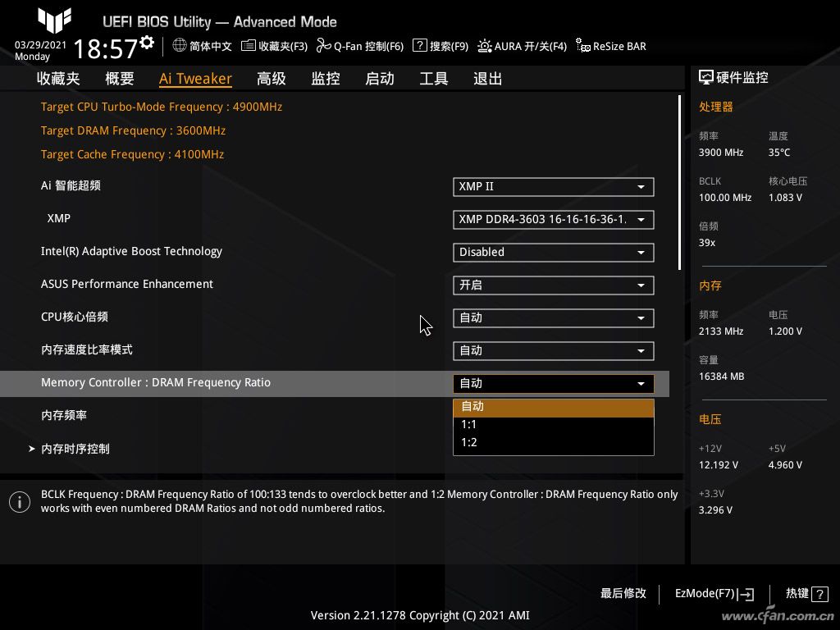This screenshot has height=630, width=840.
Task: Click the 热键 label
Action: (x=797, y=593)
